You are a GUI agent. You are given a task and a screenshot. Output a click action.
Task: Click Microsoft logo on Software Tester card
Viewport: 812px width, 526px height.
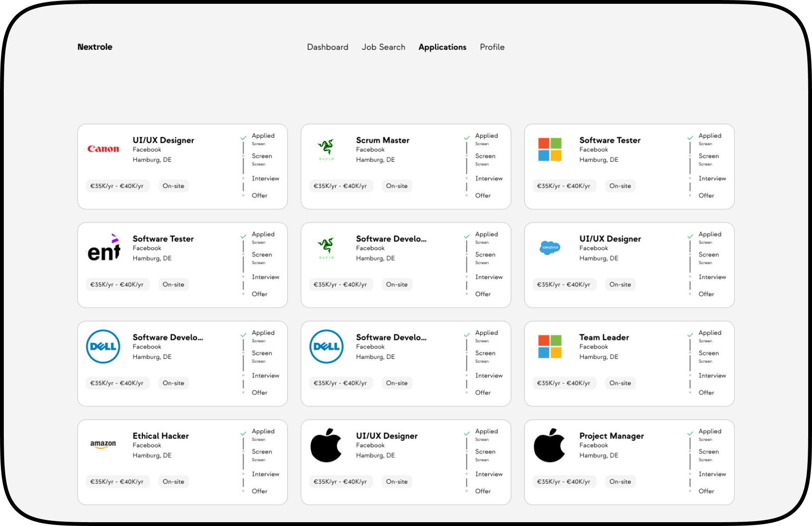549,149
